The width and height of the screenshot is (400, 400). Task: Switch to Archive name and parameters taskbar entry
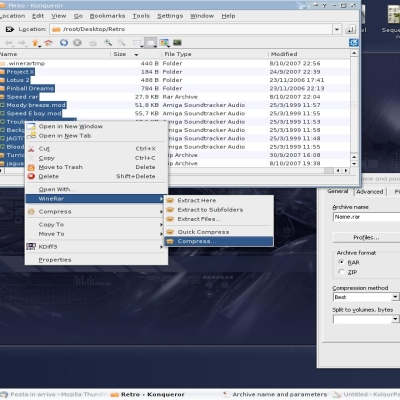(x=276, y=394)
